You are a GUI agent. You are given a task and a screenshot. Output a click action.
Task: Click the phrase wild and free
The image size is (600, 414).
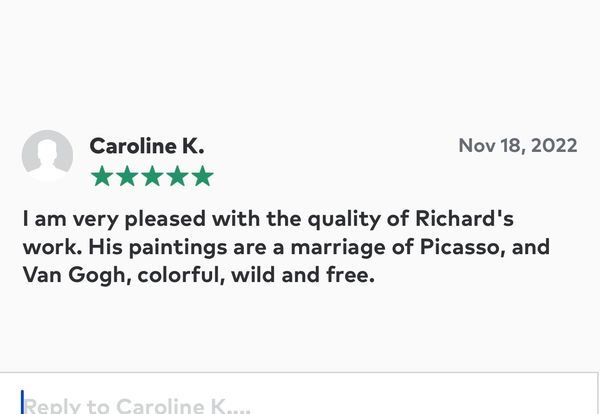[303, 275]
